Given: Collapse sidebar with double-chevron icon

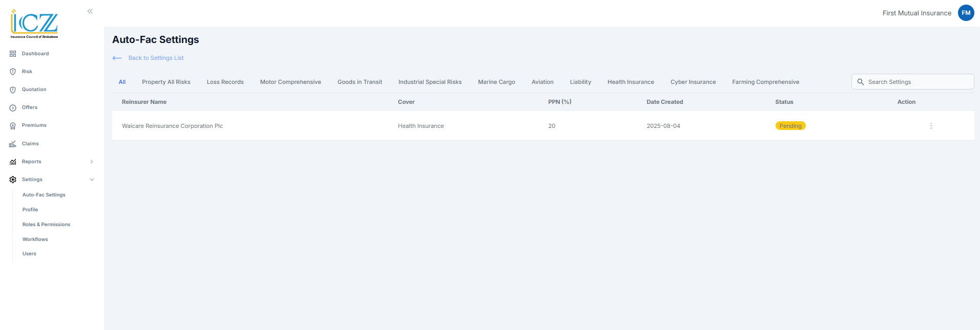Looking at the screenshot, I should [90, 11].
